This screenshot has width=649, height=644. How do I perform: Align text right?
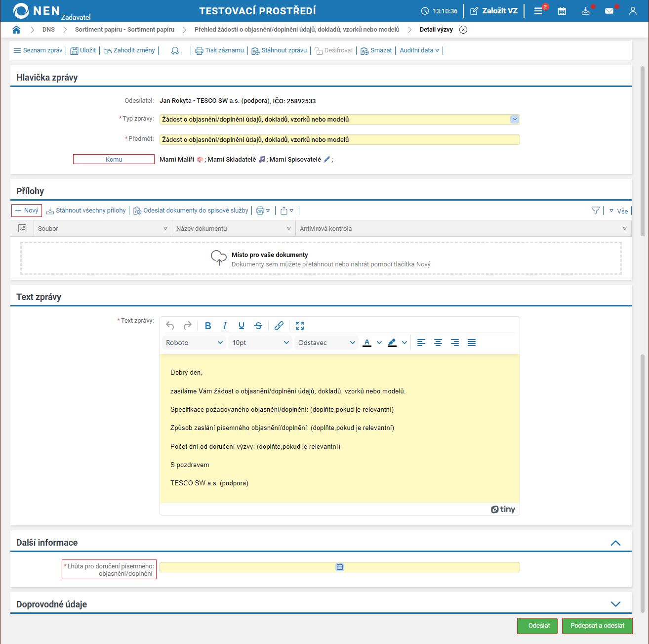click(x=455, y=343)
